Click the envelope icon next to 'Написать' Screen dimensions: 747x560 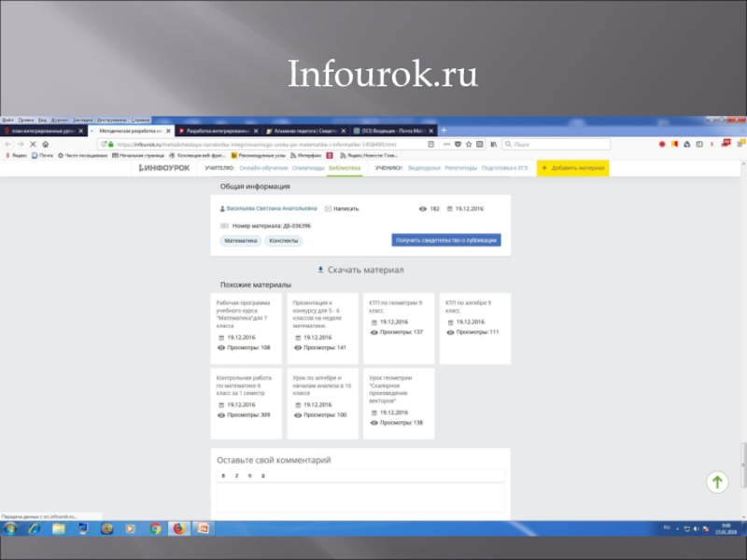pyautogui.click(x=329, y=208)
